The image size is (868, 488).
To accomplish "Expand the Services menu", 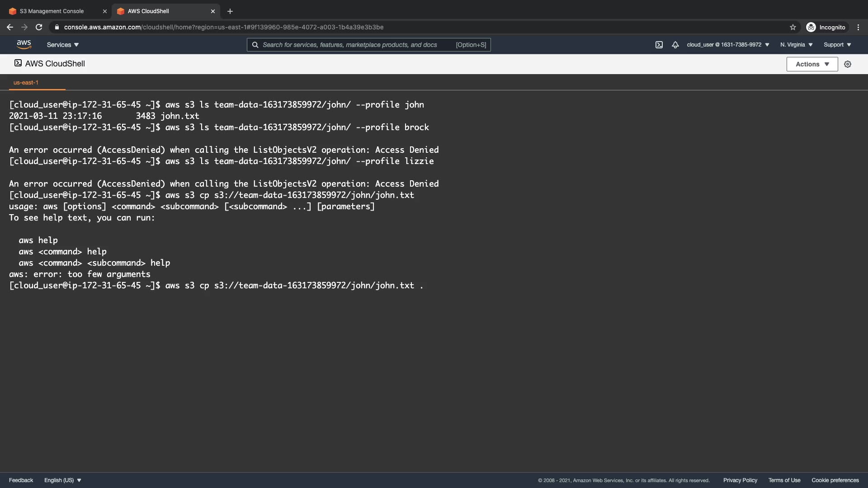I will pyautogui.click(x=63, y=45).
